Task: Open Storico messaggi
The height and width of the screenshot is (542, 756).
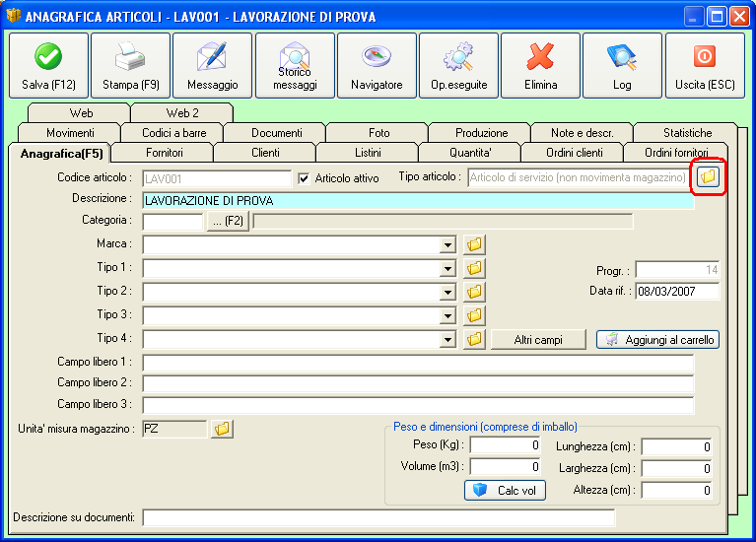Action: 295,66
